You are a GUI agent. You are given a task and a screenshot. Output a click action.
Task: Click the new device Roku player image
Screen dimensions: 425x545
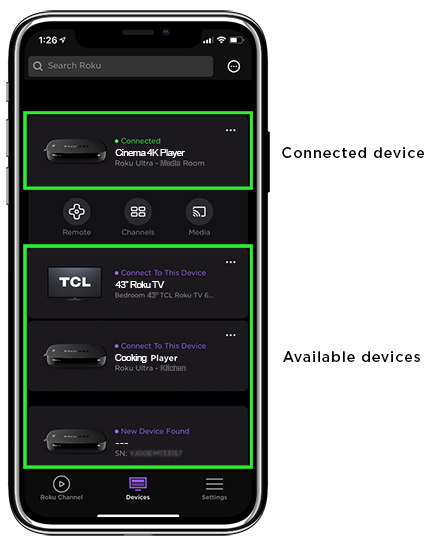click(75, 440)
